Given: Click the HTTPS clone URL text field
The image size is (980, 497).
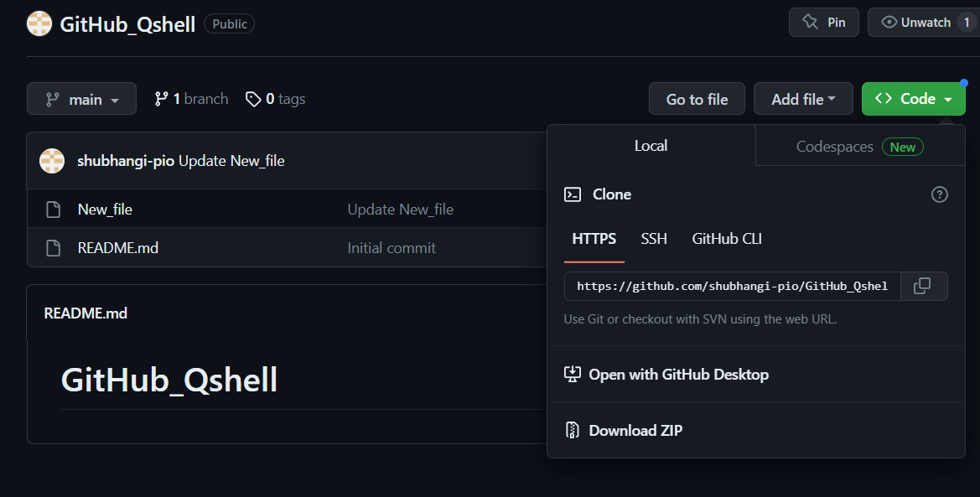Looking at the screenshot, I should pos(731,286).
